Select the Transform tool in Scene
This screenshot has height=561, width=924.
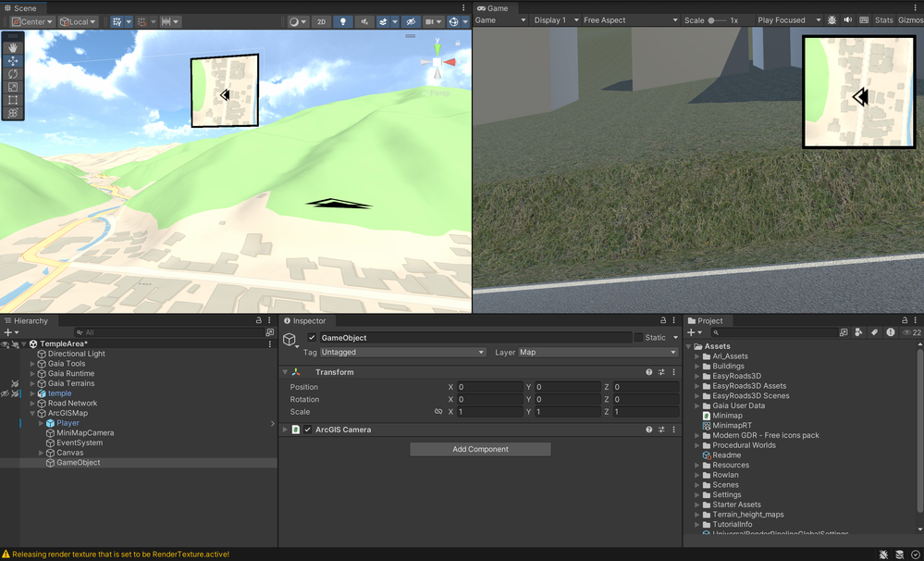pyautogui.click(x=12, y=113)
